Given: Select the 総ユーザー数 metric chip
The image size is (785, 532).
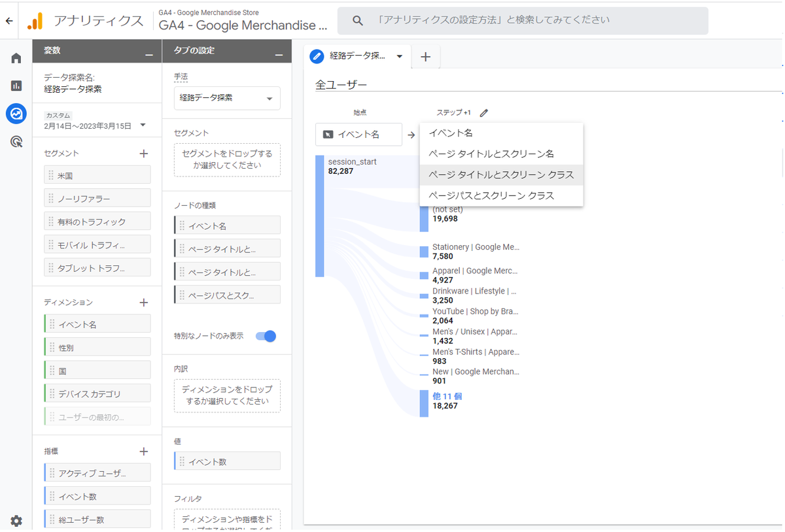Looking at the screenshot, I should (x=97, y=519).
